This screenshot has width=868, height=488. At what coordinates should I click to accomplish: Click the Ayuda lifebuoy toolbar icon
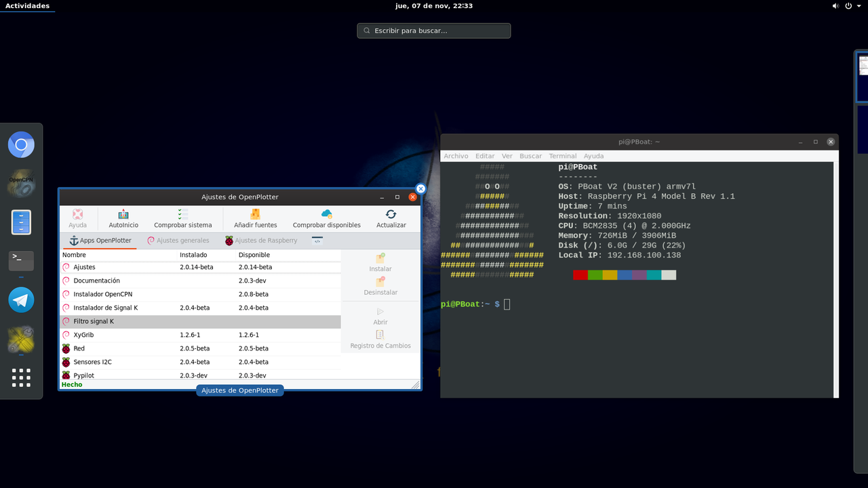tap(78, 214)
